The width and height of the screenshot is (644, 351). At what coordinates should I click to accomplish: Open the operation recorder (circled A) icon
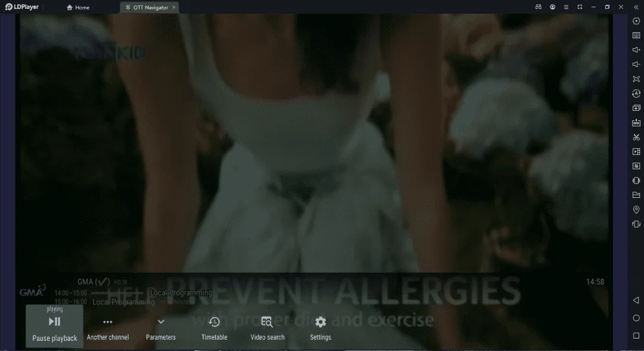pyautogui.click(x=636, y=94)
